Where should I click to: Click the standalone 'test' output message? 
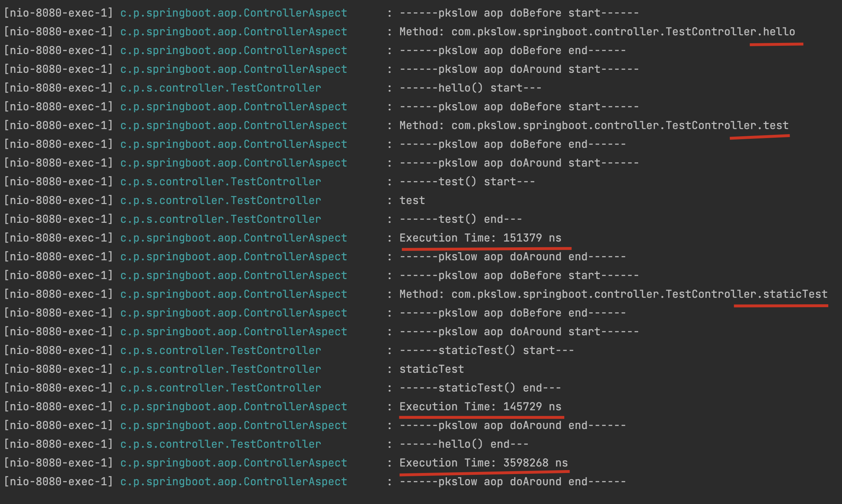point(412,200)
